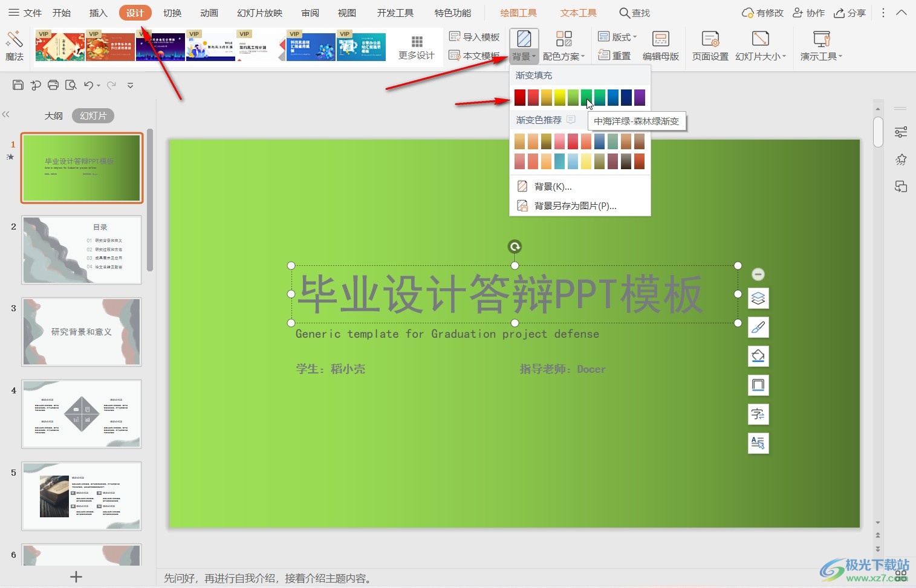Screen dimensions: 916x588
Task: Select the yellow gradient fill swatch
Action: pos(560,97)
